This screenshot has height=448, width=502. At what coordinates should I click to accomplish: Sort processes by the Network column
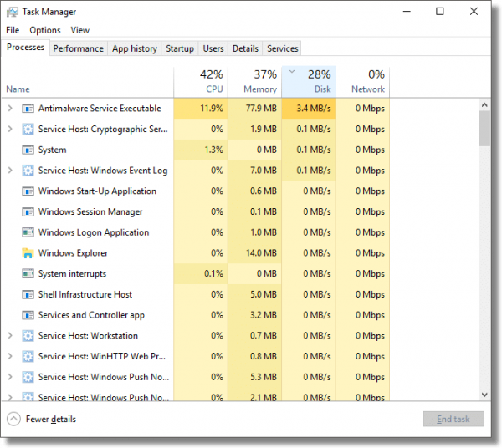click(363, 82)
